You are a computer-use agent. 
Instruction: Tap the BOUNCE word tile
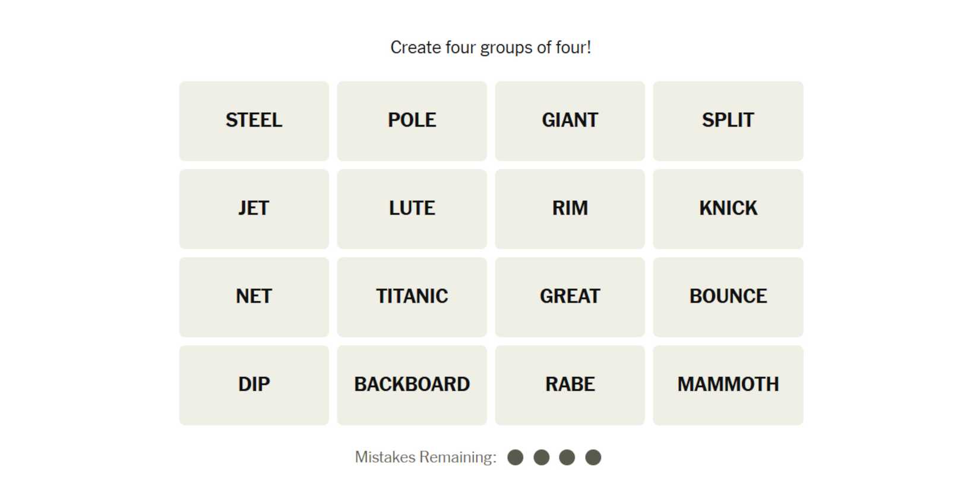pos(728,296)
